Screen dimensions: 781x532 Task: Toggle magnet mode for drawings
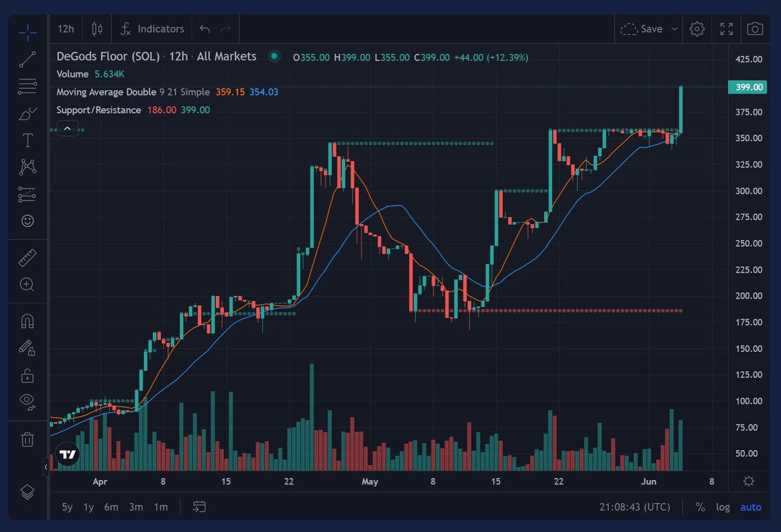pos(27,321)
